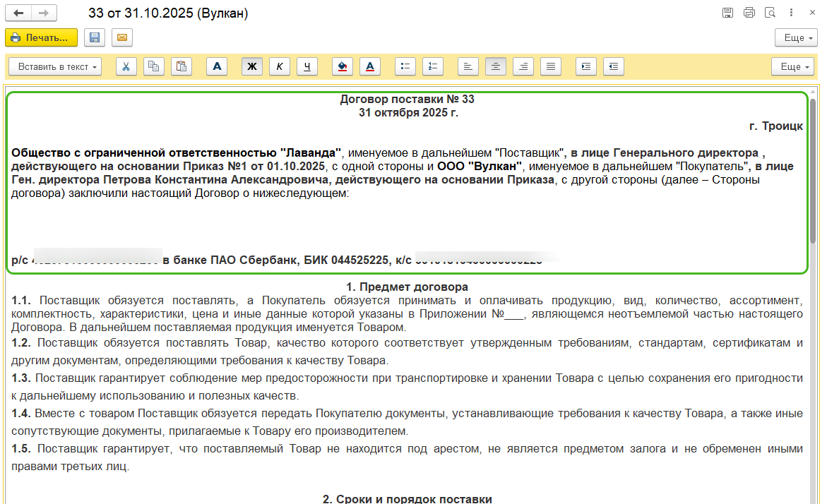The height and width of the screenshot is (504, 827).
Task: Open the 'Еще' menu next to the email icon row
Action: [x=796, y=37]
